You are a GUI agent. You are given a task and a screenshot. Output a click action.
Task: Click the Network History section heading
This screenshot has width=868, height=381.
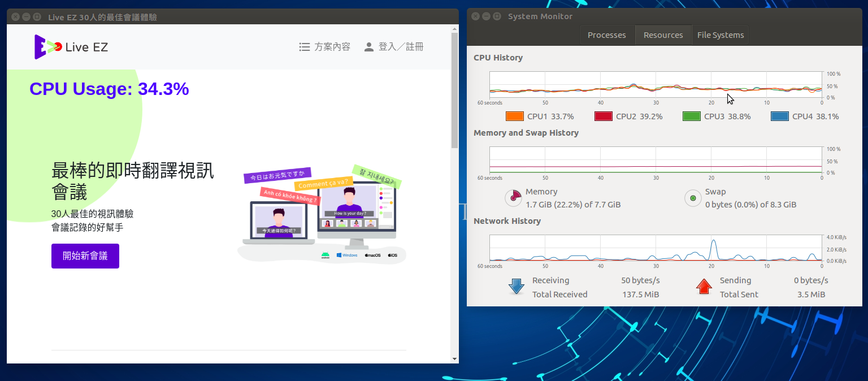click(507, 221)
